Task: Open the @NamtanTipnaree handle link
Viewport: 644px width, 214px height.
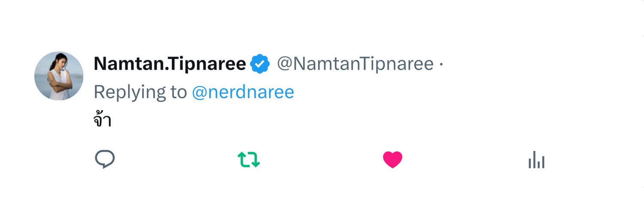Action: 355,64
